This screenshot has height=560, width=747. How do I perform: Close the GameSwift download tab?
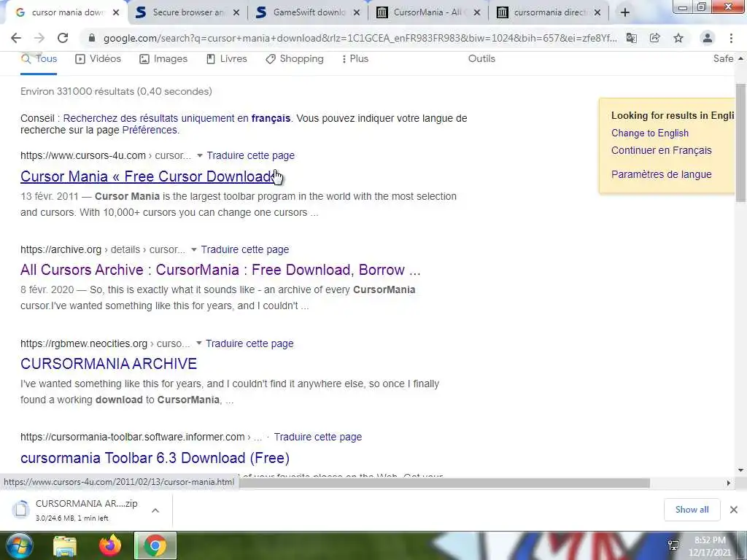357,13
